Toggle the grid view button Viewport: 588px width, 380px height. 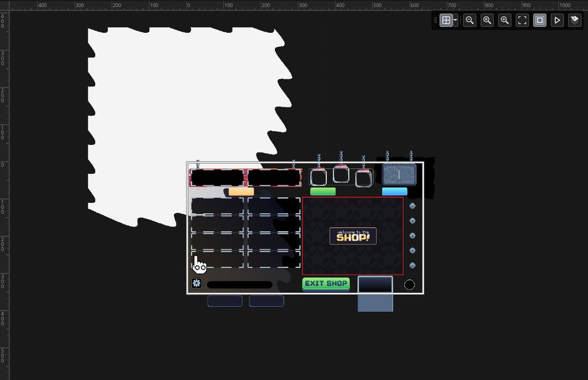[x=445, y=19]
